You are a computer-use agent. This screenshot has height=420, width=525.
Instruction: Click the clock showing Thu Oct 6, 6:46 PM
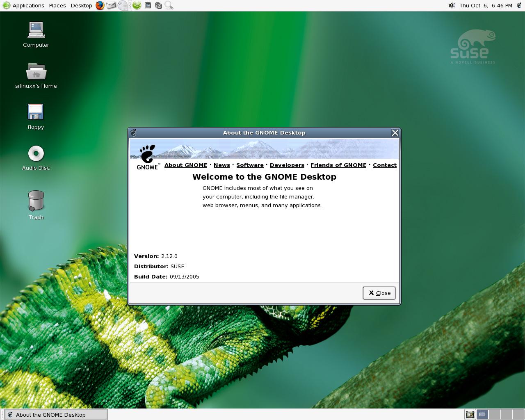[x=486, y=5]
